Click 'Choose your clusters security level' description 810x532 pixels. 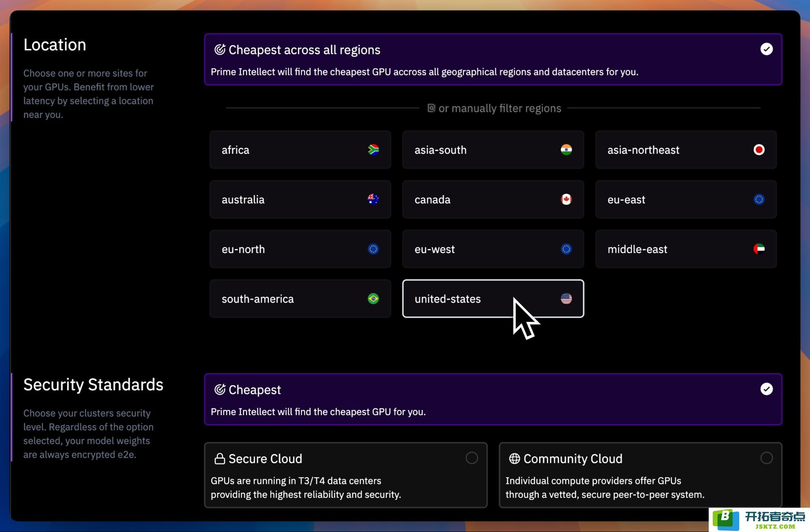click(x=88, y=434)
